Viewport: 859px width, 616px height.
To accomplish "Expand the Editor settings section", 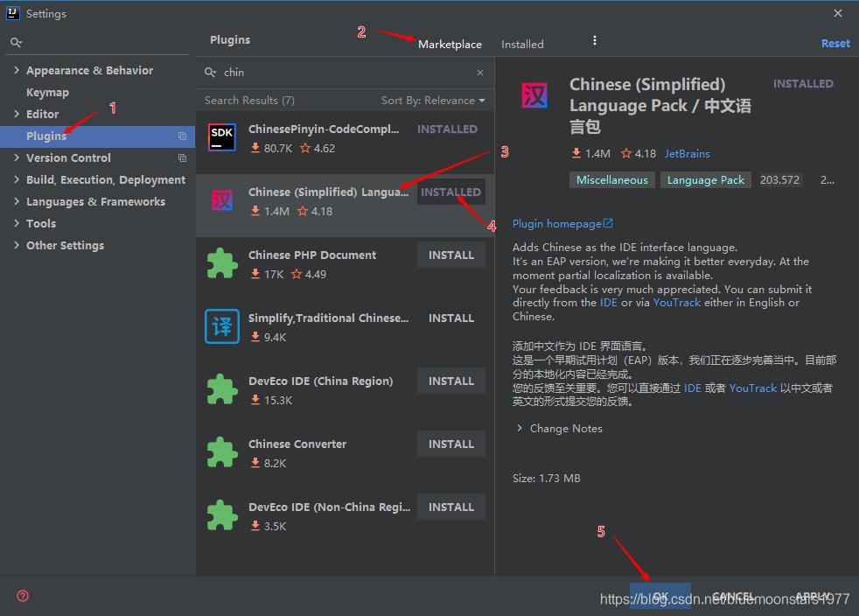I will [17, 114].
